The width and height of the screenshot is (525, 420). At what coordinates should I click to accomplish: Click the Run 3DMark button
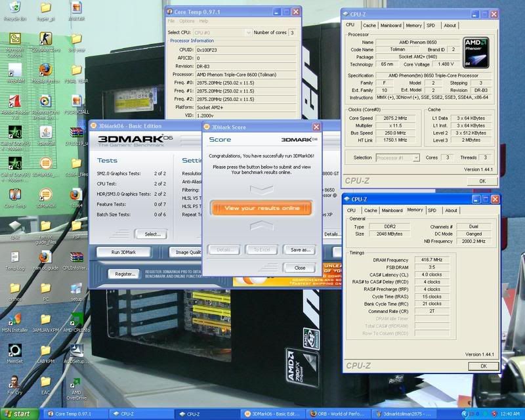[x=123, y=252]
